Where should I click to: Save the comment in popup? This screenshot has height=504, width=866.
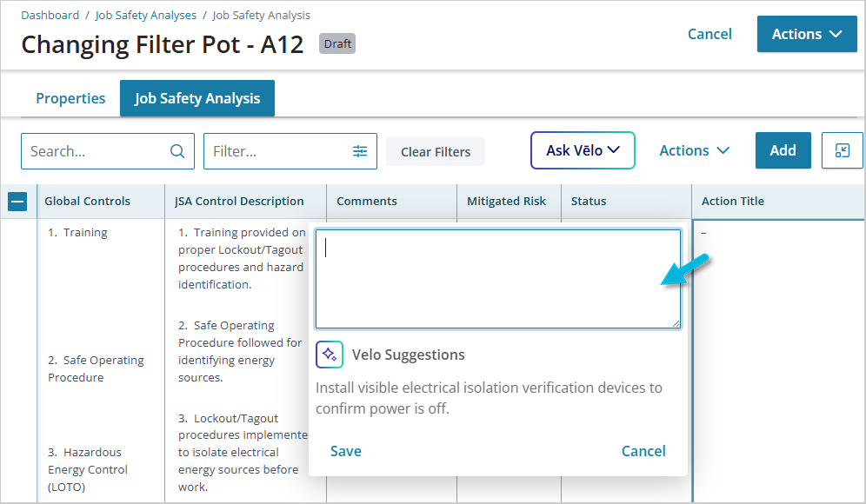[x=346, y=451]
